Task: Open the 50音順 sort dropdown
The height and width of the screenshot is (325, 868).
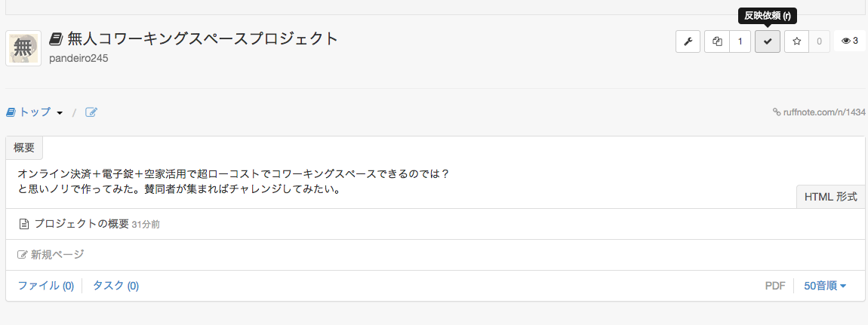Action: (825, 286)
